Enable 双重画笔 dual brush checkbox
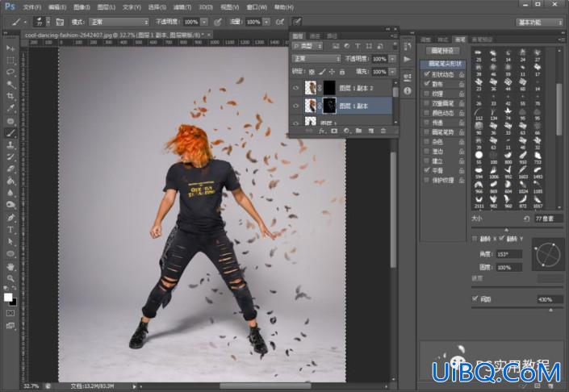The width and height of the screenshot is (569, 392). (427, 103)
